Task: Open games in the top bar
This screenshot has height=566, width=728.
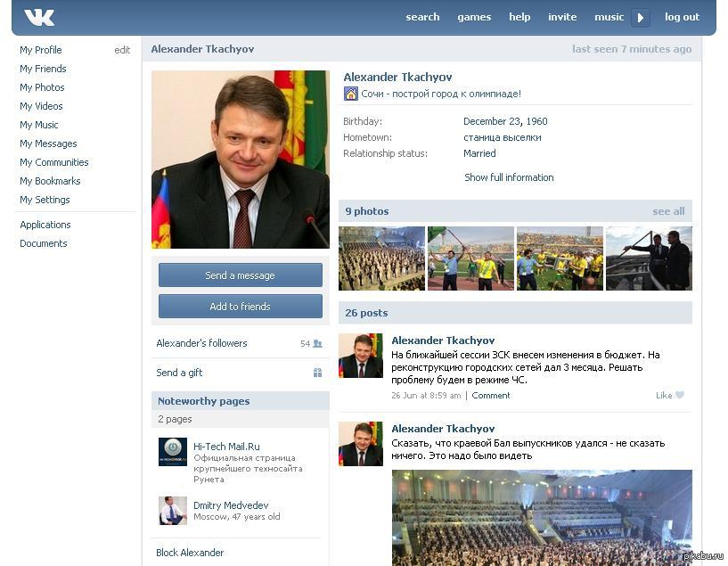Action: (x=474, y=17)
